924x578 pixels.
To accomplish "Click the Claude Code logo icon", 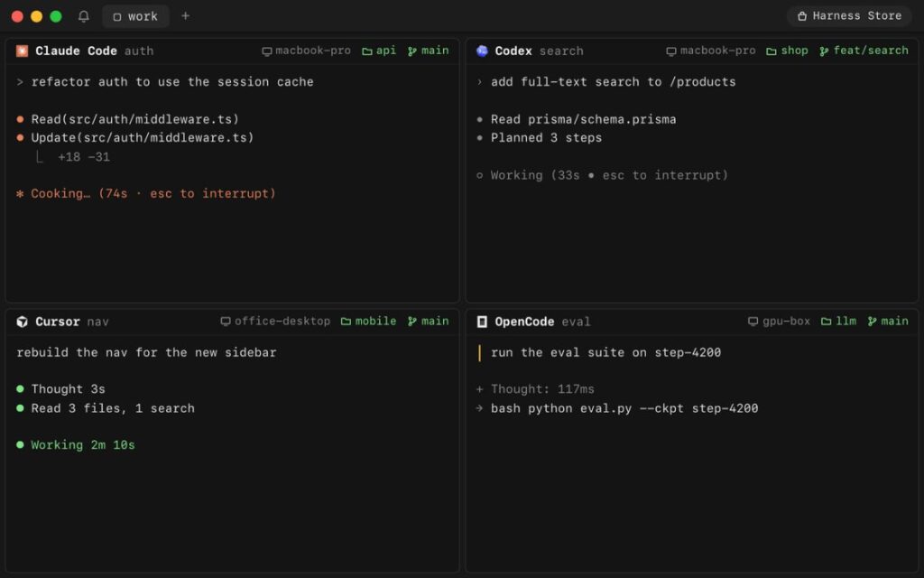I will pos(22,51).
